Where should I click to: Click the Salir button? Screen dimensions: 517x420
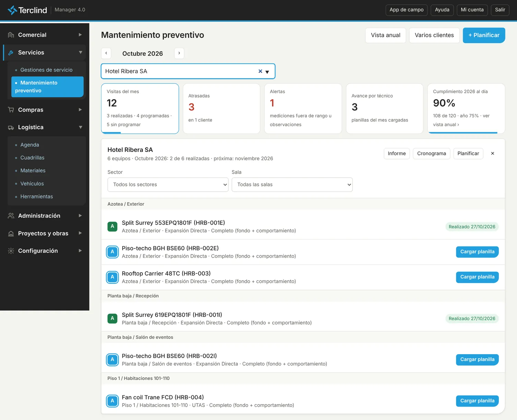tap(500, 10)
